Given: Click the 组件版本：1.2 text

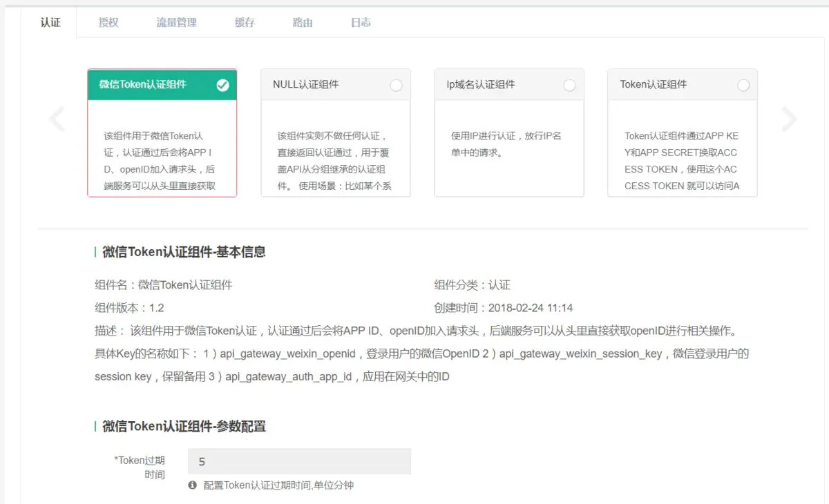Looking at the screenshot, I should point(129,308).
